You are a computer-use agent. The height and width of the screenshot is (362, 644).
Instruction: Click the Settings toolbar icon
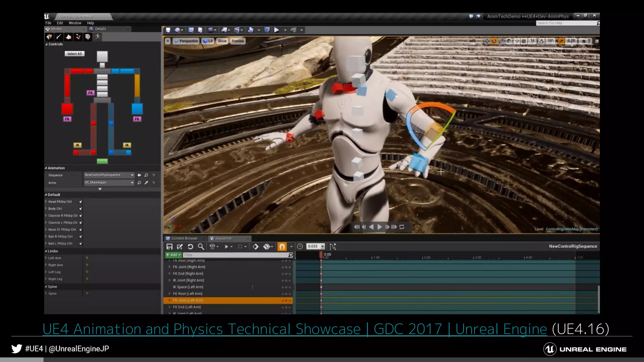[211, 30]
